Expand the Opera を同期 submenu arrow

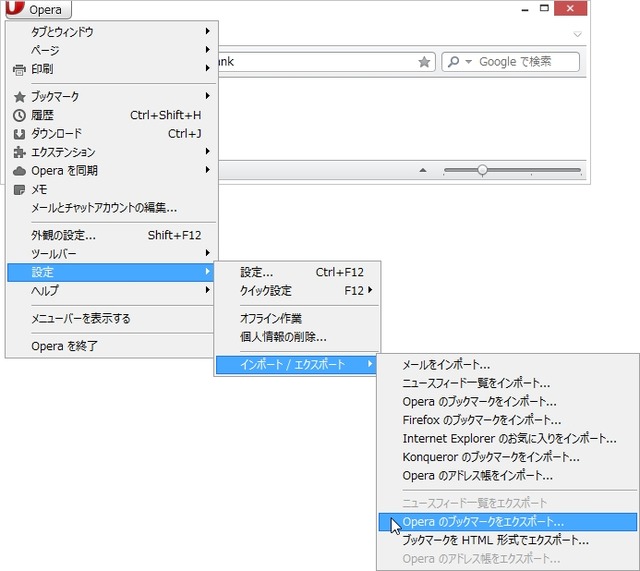click(x=208, y=170)
